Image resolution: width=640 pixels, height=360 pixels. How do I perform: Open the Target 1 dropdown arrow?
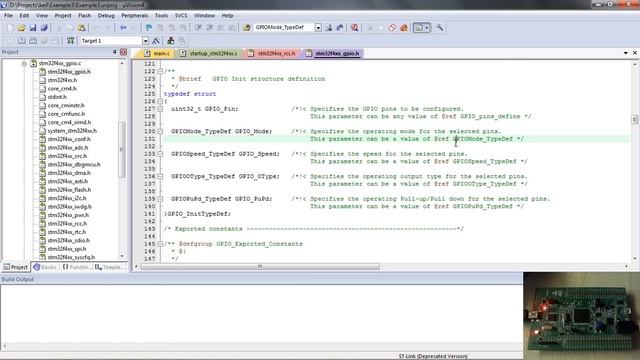pos(145,41)
